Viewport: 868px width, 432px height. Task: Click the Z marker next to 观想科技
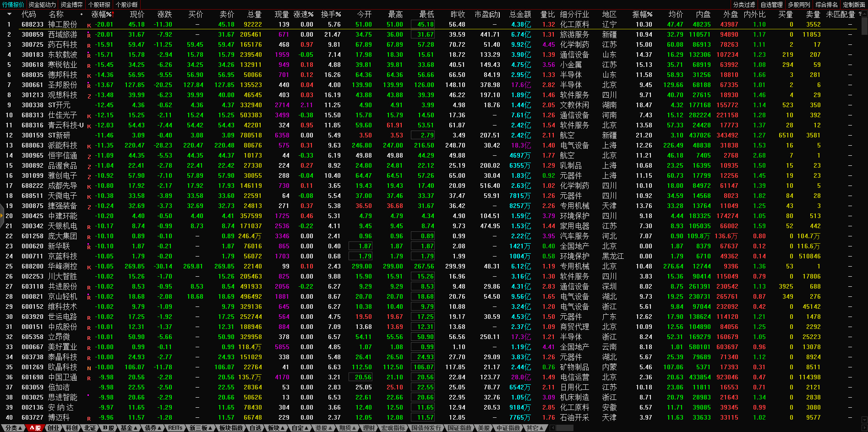tap(89, 96)
